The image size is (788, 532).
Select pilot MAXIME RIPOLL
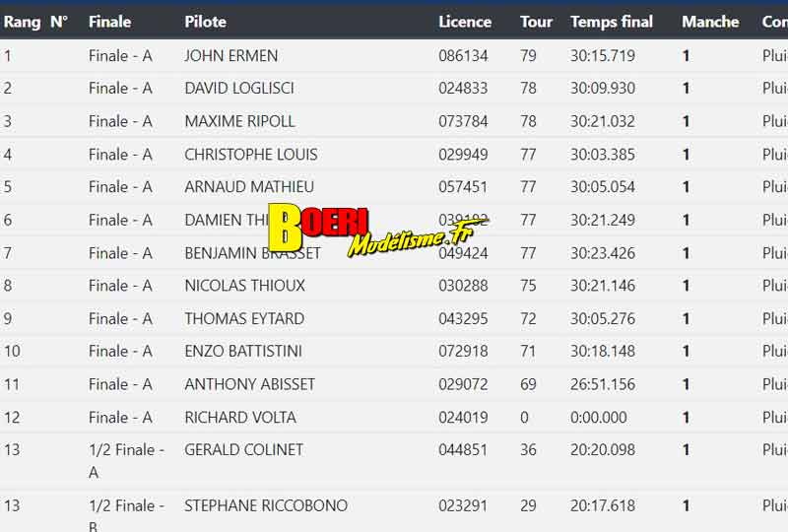point(239,121)
